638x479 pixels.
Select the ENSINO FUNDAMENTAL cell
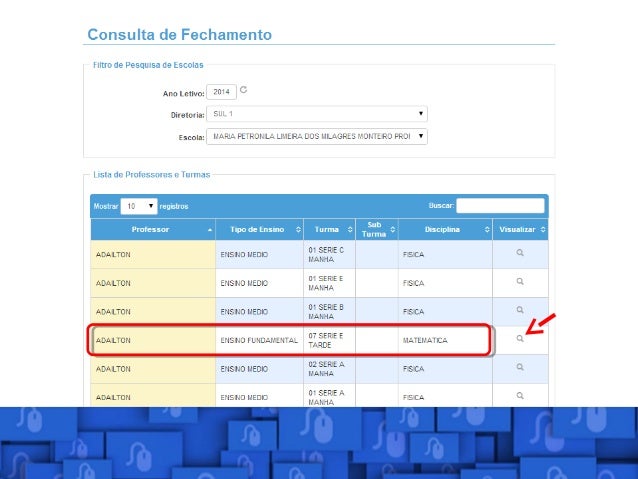click(x=259, y=340)
